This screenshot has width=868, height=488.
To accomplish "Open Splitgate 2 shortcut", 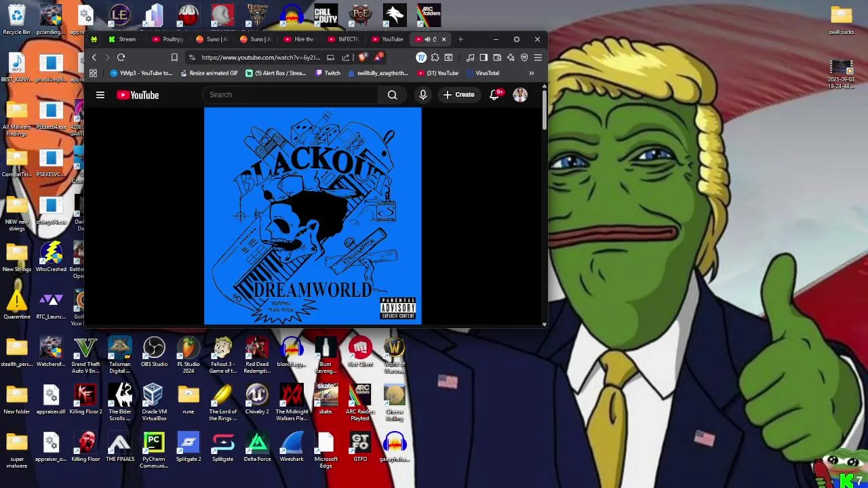I will [189, 447].
